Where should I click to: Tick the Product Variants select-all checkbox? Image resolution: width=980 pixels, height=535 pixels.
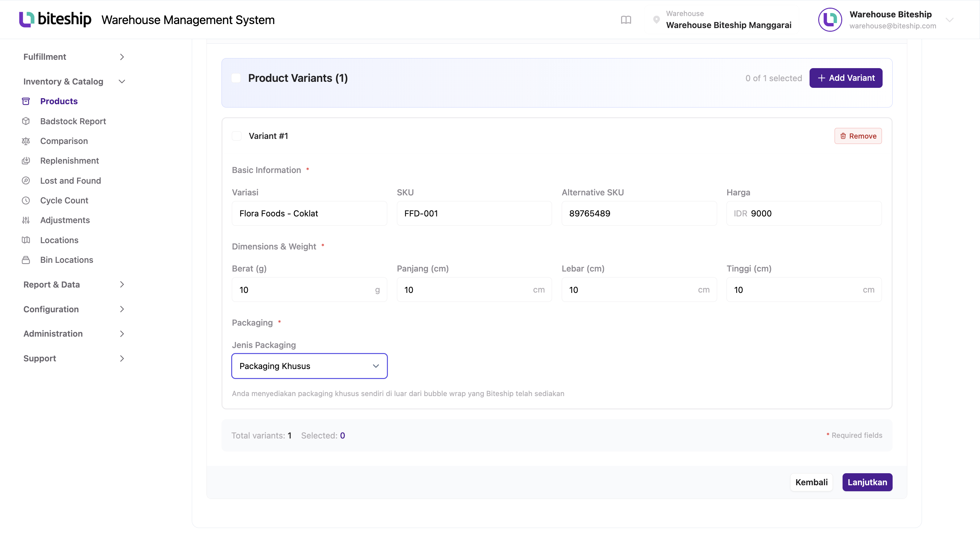[236, 78]
